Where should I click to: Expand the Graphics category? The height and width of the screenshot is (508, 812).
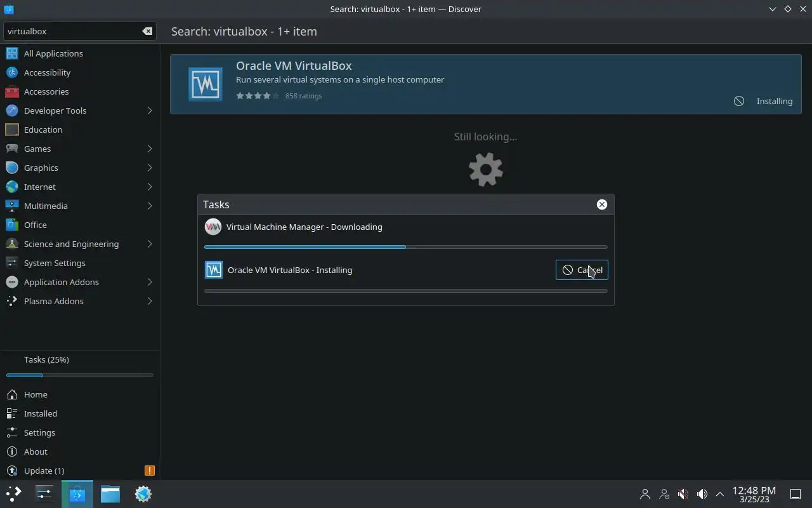[x=150, y=168]
